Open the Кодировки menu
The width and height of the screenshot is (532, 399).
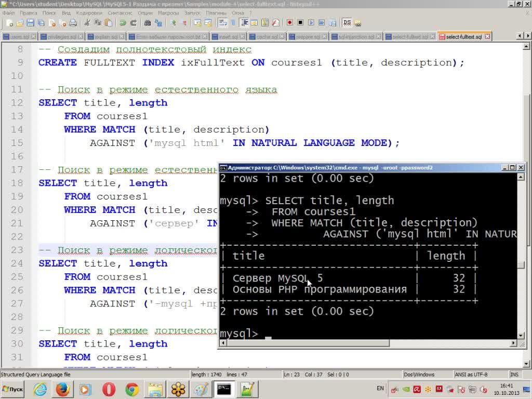89,13
